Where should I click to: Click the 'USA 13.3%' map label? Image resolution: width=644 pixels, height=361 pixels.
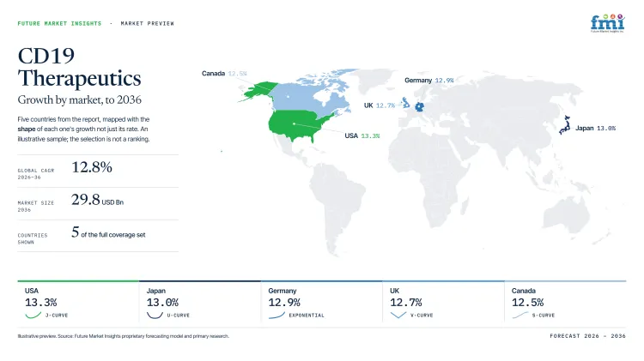(361, 135)
